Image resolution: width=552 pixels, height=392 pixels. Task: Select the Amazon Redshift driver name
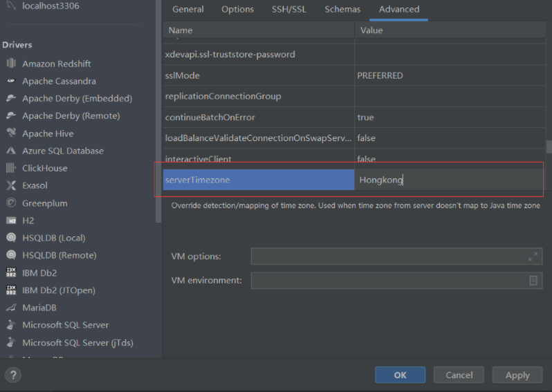[x=57, y=64]
